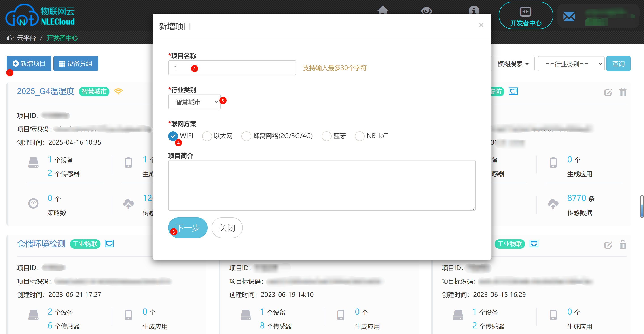Select the 以太网 radio option

click(x=207, y=136)
